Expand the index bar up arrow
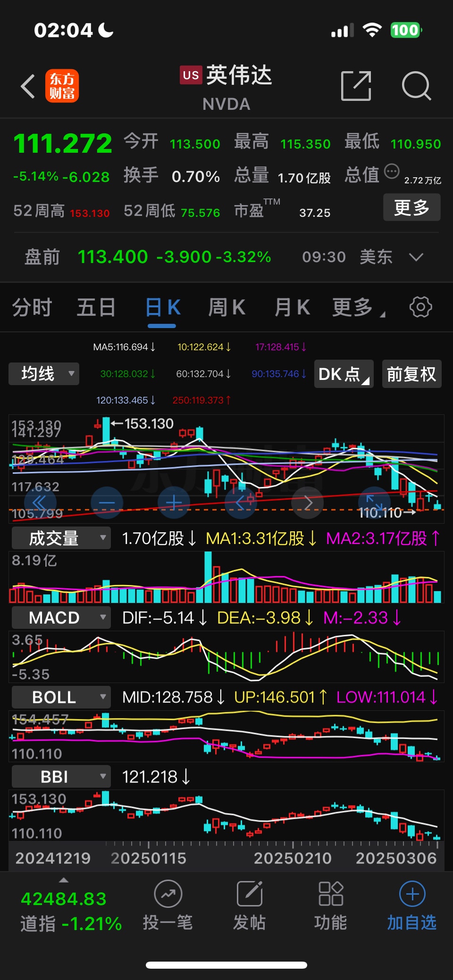Image resolution: width=453 pixels, height=980 pixels. pos(64,880)
